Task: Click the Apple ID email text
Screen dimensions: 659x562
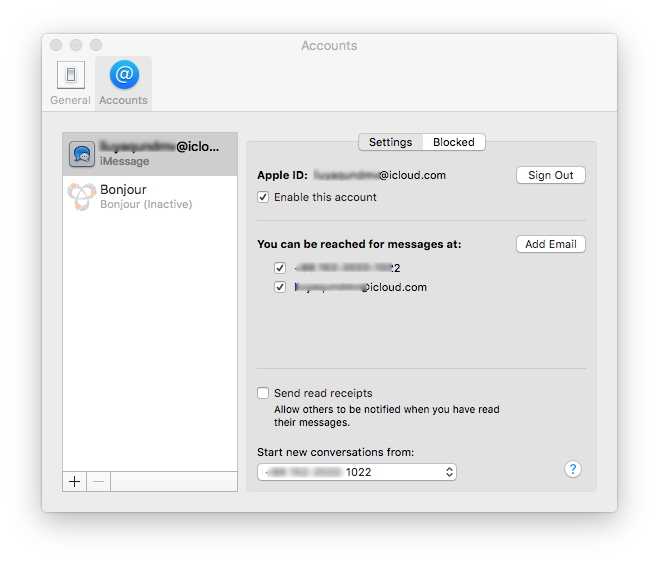Action: [x=380, y=175]
